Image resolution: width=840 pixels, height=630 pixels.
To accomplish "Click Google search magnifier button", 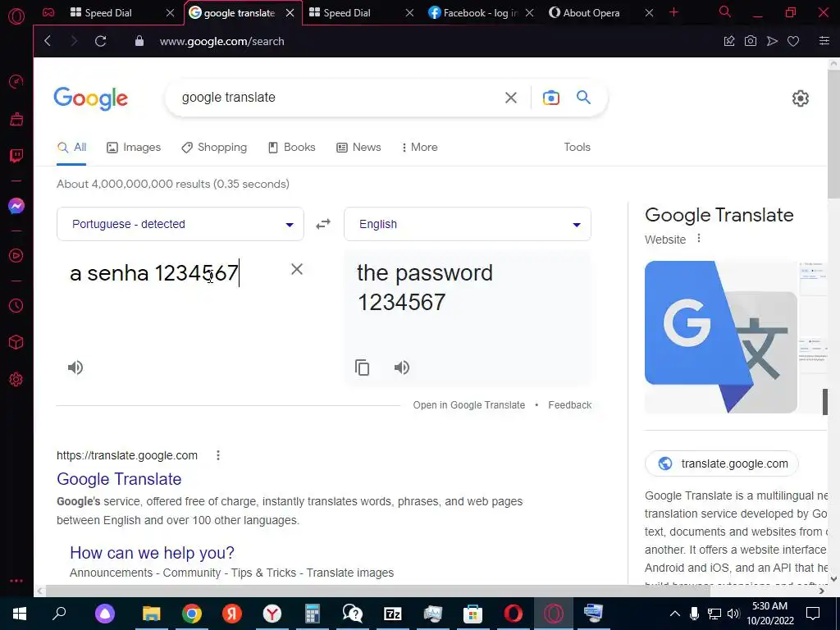I will click(583, 97).
